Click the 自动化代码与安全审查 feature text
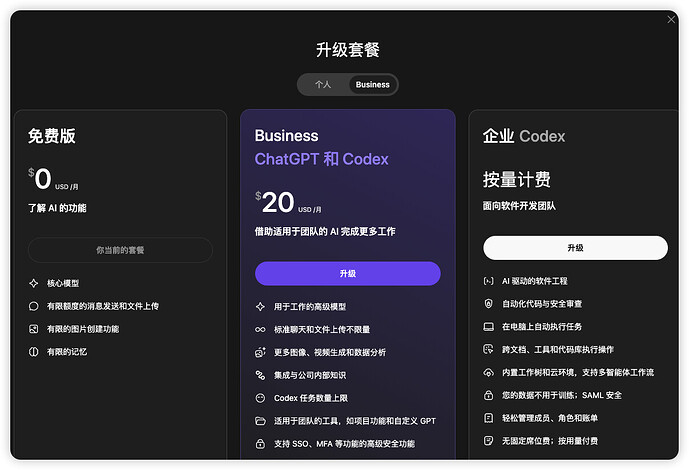 pyautogui.click(x=542, y=304)
